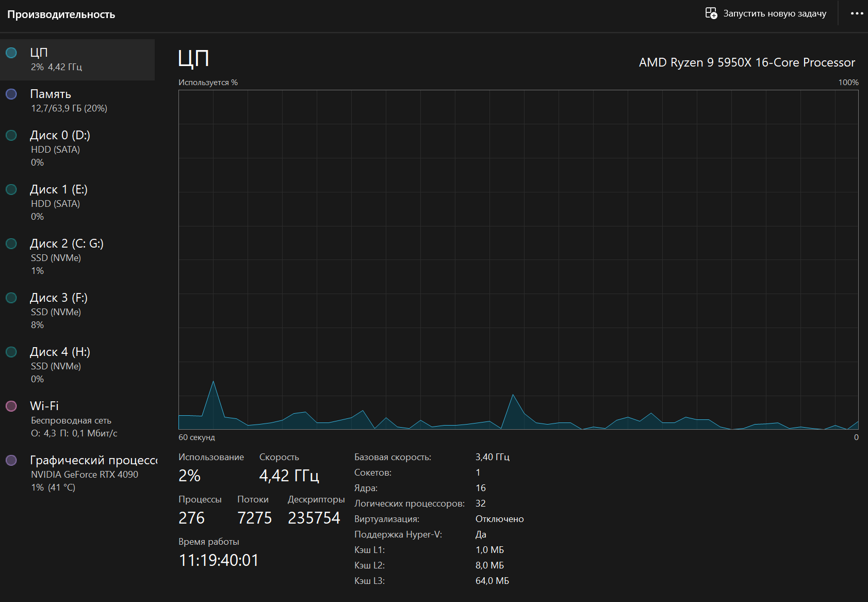Image resolution: width=868 pixels, height=602 pixels.
Task: Click Запустить новую задачу button
Action: [766, 13]
